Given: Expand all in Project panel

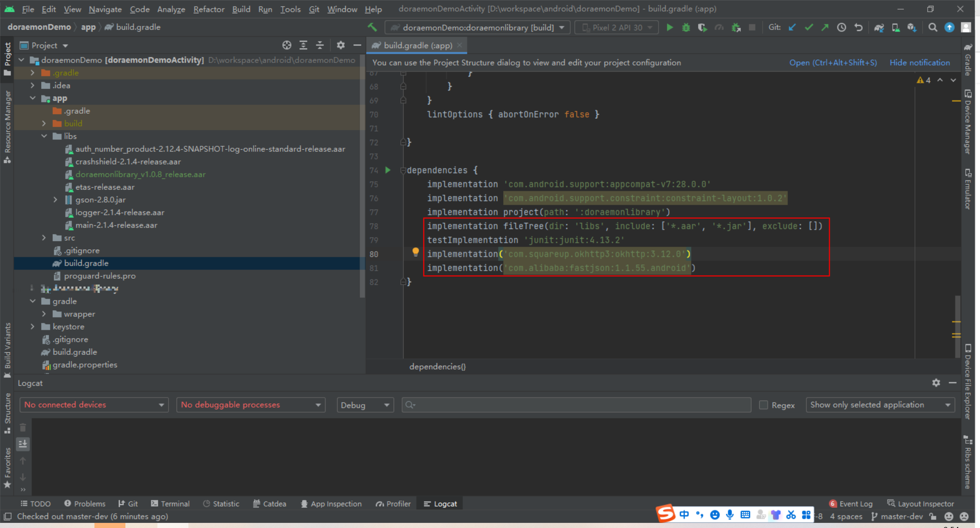Looking at the screenshot, I should point(303,45).
